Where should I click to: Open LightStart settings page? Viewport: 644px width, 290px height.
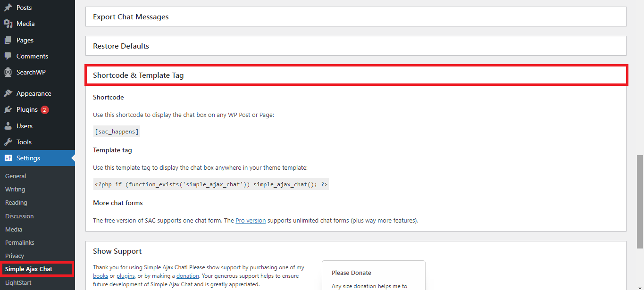click(x=19, y=282)
